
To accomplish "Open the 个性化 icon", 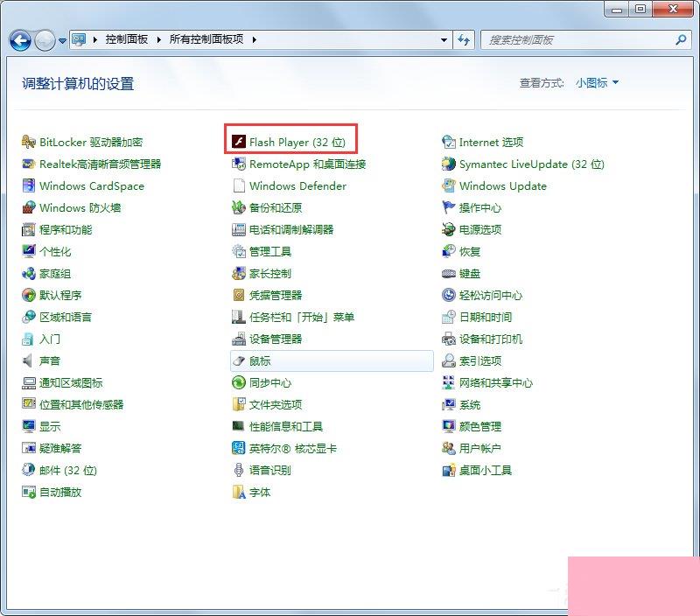I will (29, 251).
